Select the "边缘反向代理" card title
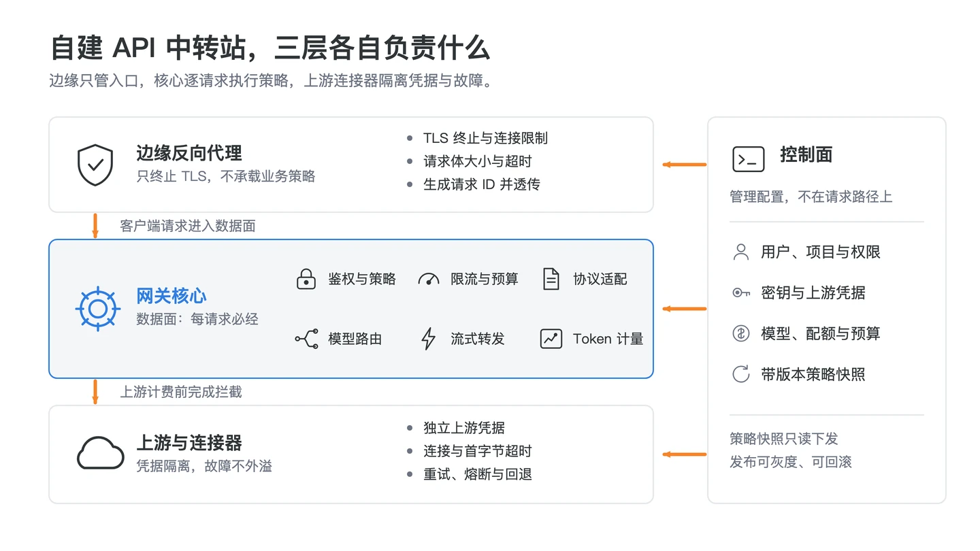 tap(189, 153)
